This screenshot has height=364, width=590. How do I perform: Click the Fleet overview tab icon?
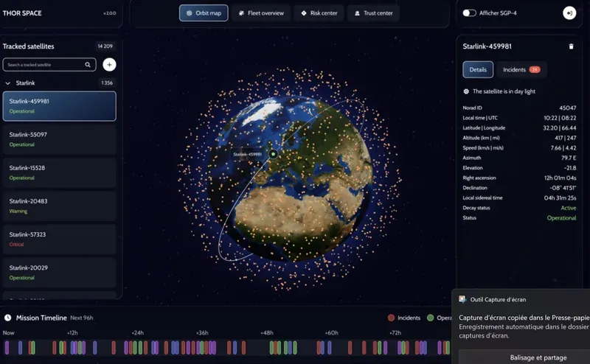pyautogui.click(x=241, y=13)
